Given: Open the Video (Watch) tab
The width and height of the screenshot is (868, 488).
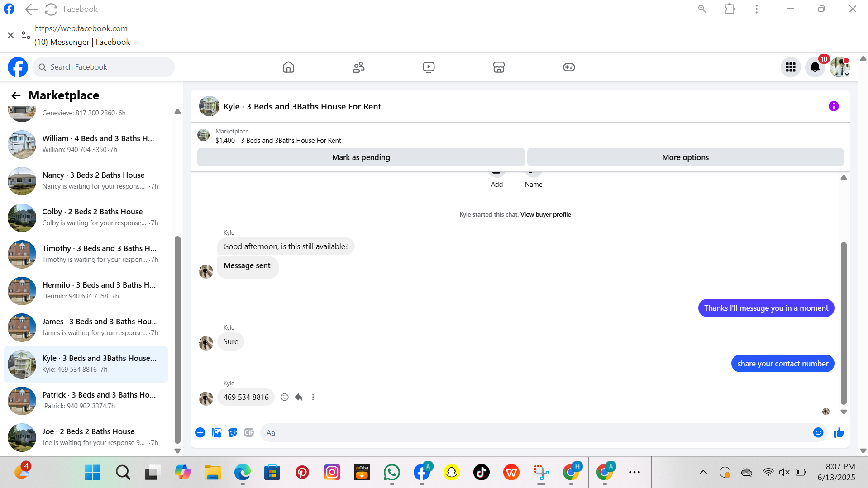Looking at the screenshot, I should point(429,67).
